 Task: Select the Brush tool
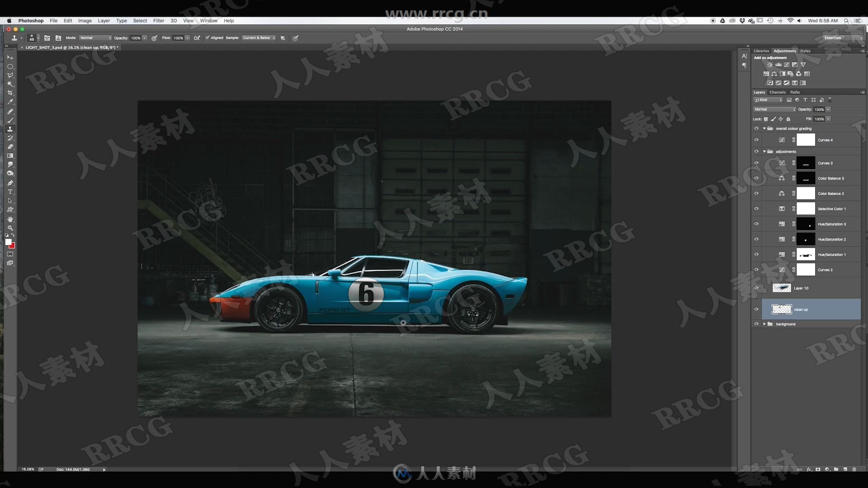[x=10, y=120]
